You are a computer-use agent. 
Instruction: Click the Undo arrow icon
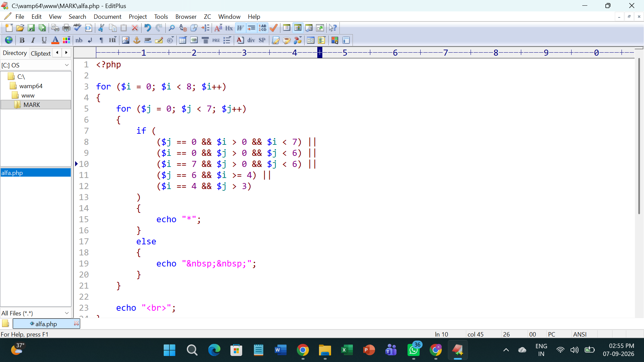point(148,28)
